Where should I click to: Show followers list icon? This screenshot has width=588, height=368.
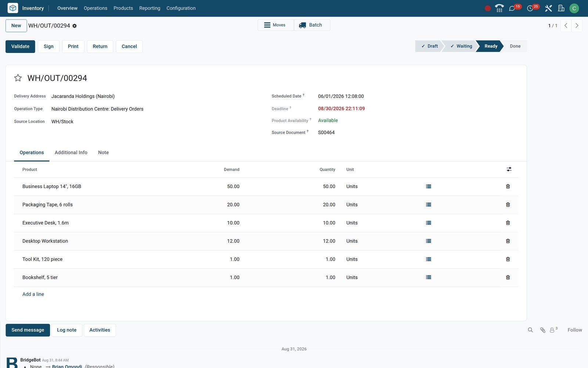click(x=553, y=330)
